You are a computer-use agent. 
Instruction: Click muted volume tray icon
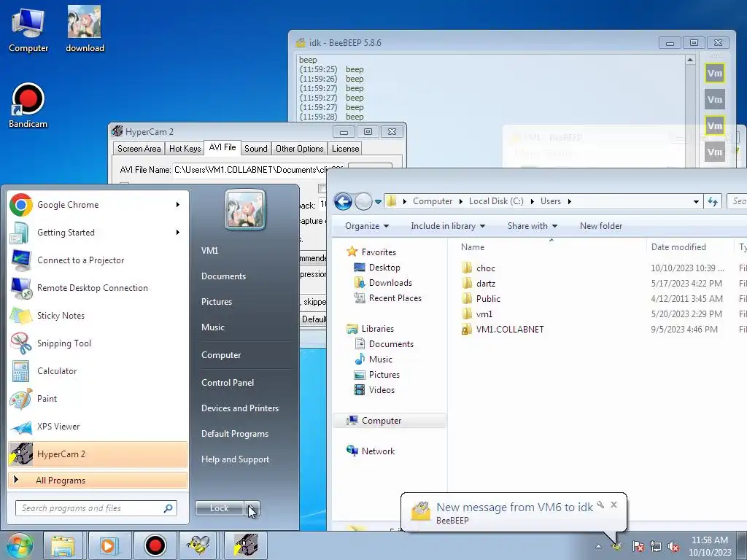pyautogui.click(x=673, y=546)
